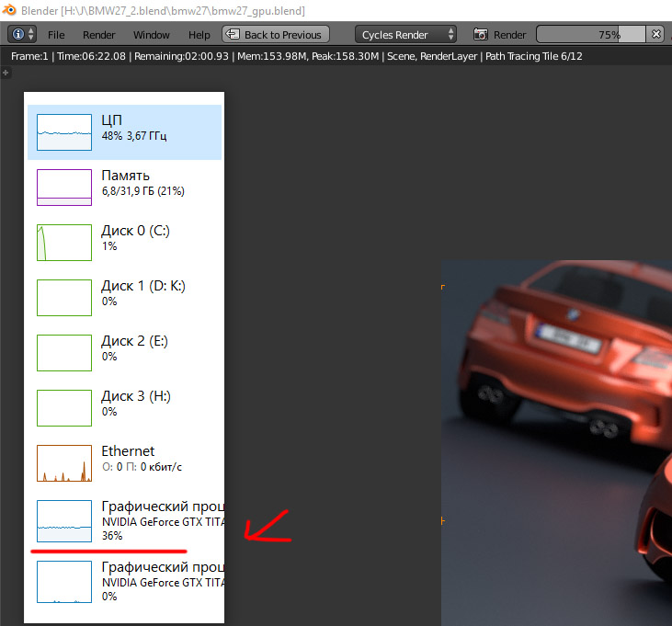The image size is (672, 626).
Task: Open the Cycles Render engine dropdown
Action: click(405, 34)
